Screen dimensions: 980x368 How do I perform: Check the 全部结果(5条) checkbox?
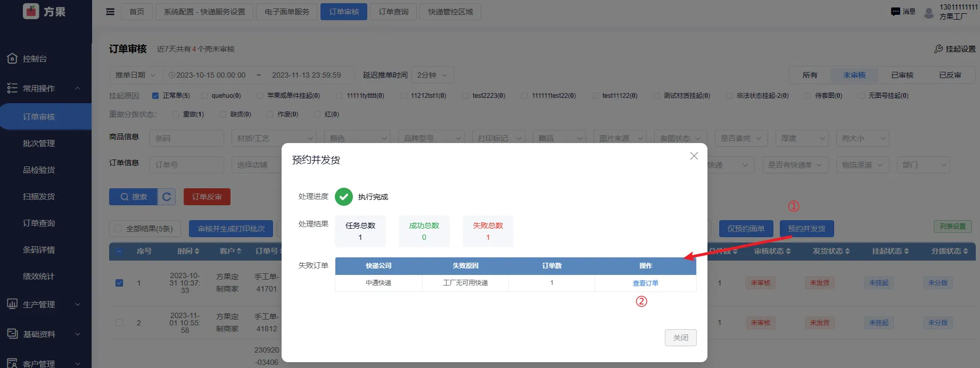pos(119,229)
